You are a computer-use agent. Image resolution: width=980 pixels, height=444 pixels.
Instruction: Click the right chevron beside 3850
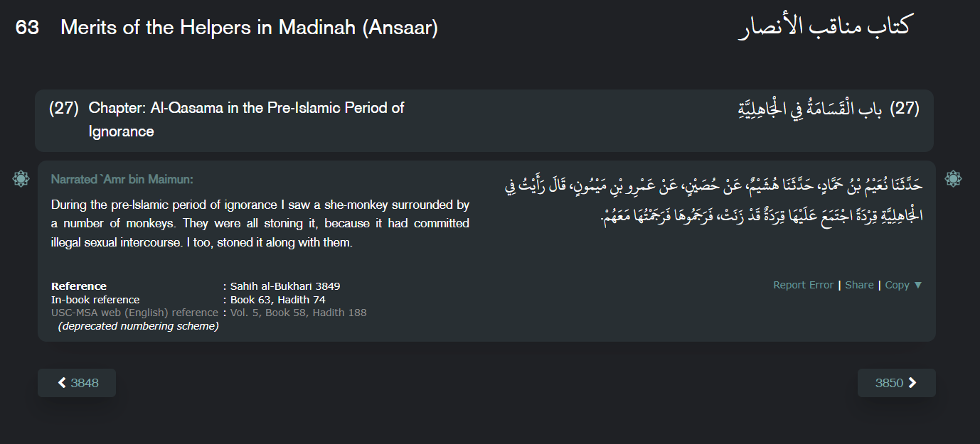[x=912, y=383]
